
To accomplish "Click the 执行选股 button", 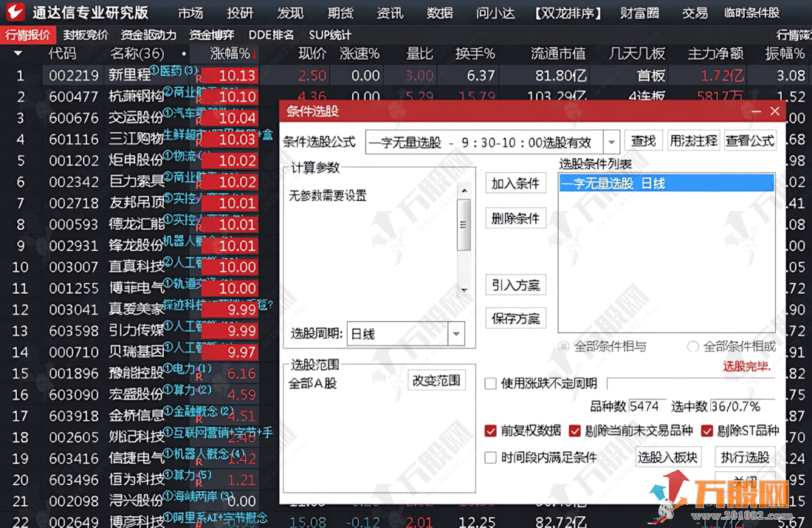I will coord(747,456).
